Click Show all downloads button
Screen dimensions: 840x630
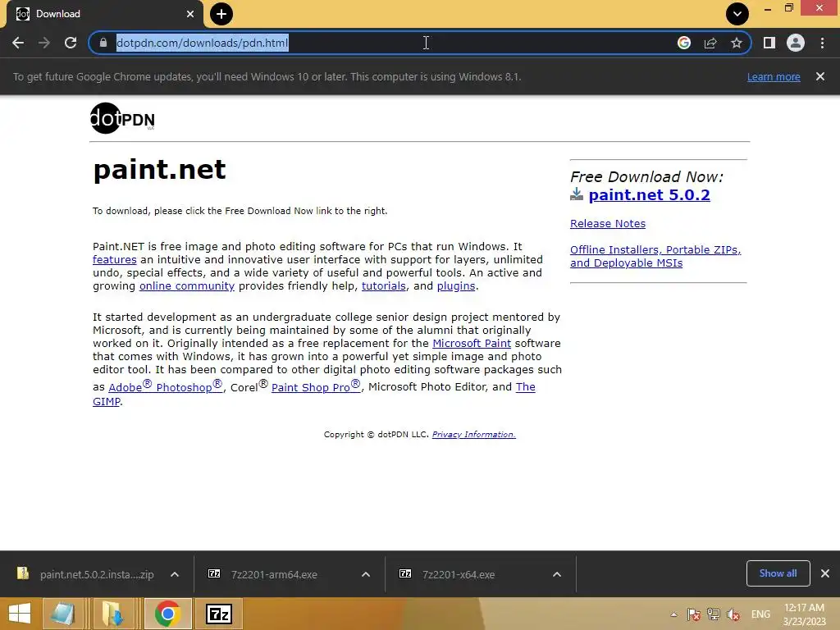click(778, 573)
